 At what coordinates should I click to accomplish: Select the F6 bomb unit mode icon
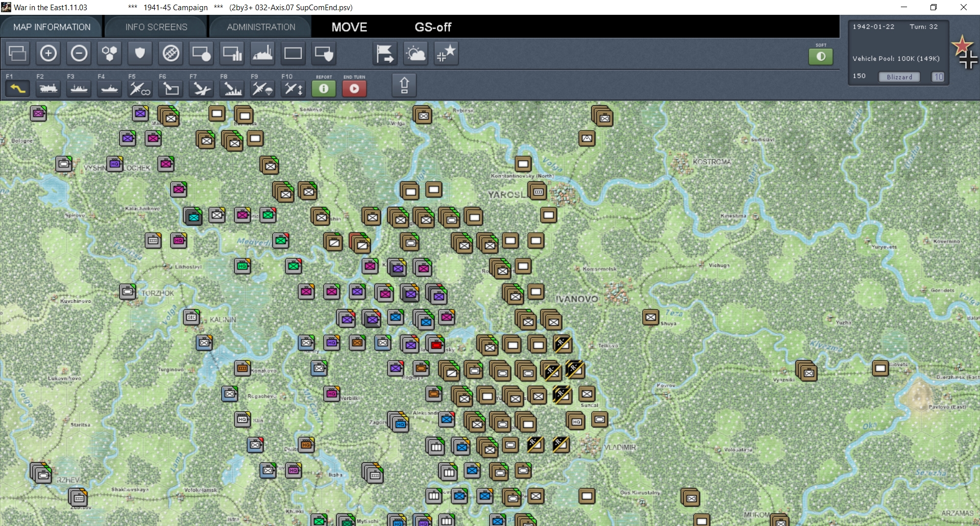[x=170, y=88]
